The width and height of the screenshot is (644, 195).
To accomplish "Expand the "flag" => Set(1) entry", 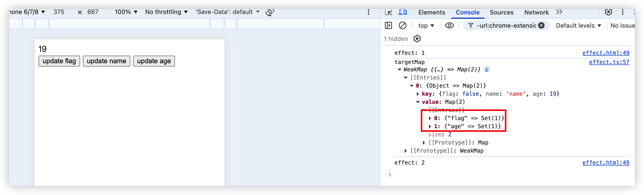I will pos(430,118).
